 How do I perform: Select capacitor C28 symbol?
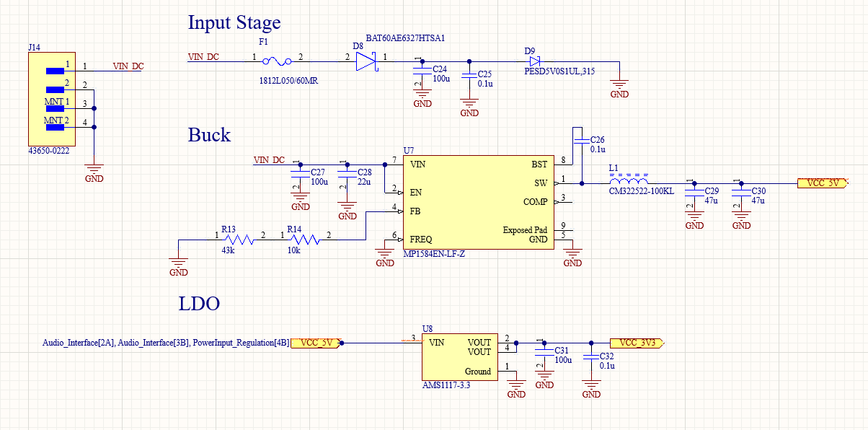(347, 175)
